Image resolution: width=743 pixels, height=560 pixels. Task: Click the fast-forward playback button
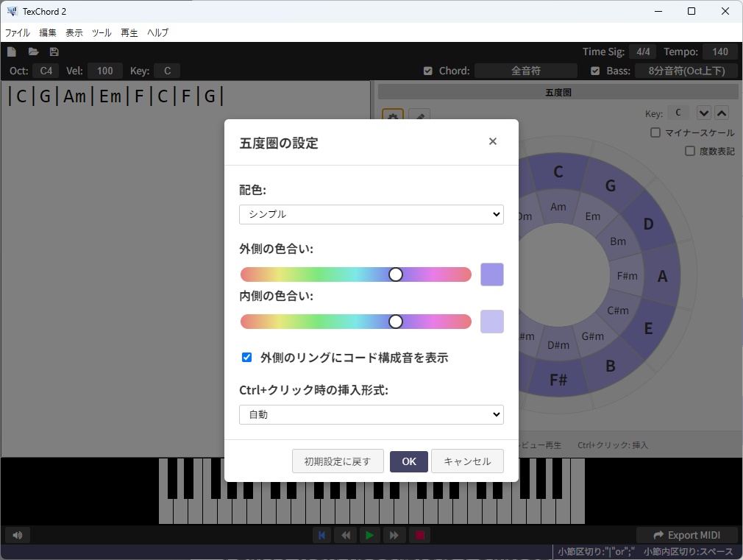(394, 535)
